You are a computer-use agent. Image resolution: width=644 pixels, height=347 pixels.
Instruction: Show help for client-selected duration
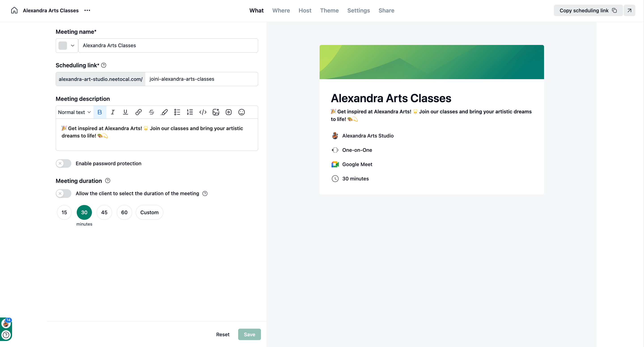[x=205, y=193]
